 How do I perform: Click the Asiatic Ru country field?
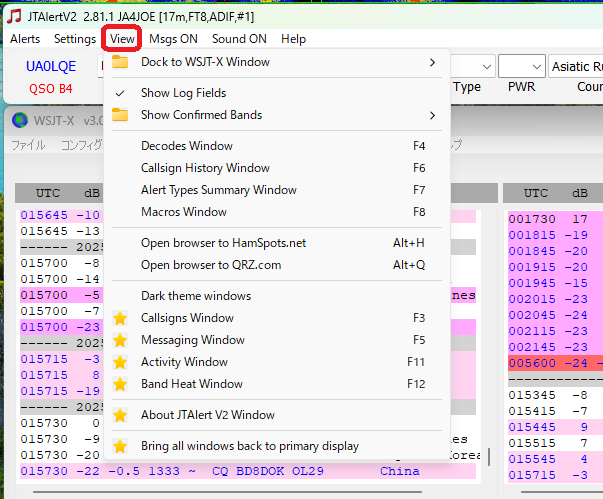[x=576, y=67]
